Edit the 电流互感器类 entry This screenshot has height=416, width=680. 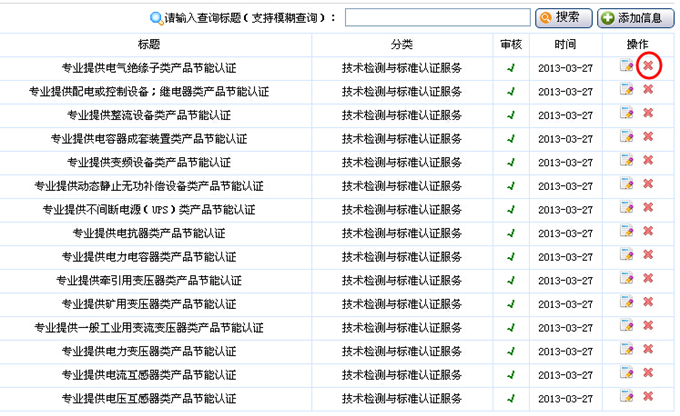point(627,374)
